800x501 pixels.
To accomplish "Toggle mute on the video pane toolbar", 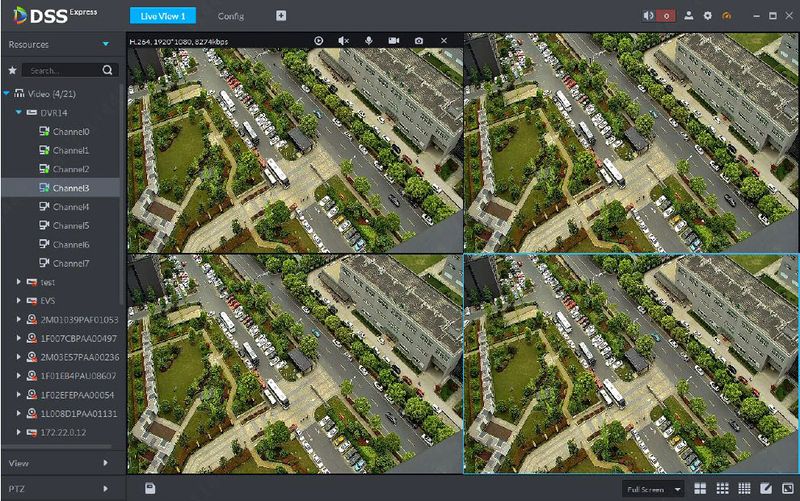I will pos(343,41).
